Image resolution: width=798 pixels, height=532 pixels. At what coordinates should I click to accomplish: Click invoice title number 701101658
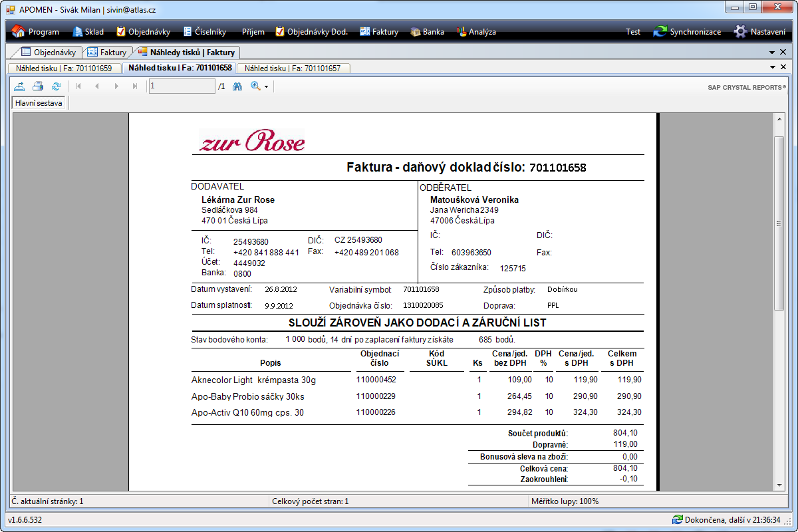coord(557,168)
